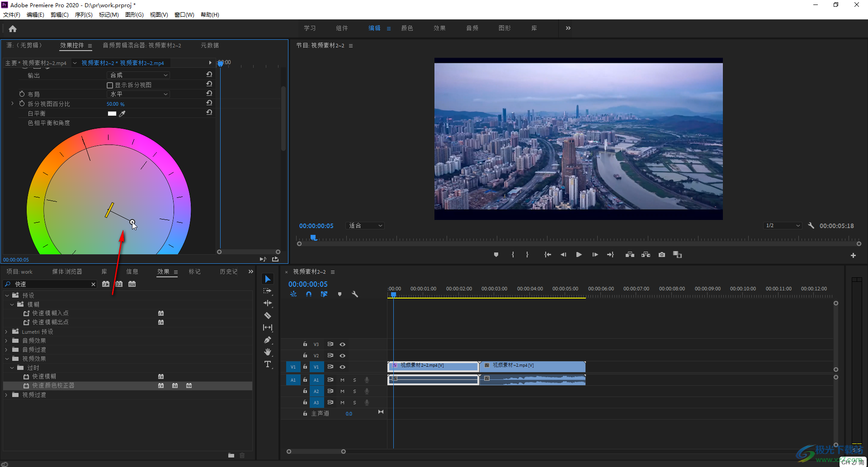Select the Razor tool
The height and width of the screenshot is (467, 868).
(x=268, y=315)
